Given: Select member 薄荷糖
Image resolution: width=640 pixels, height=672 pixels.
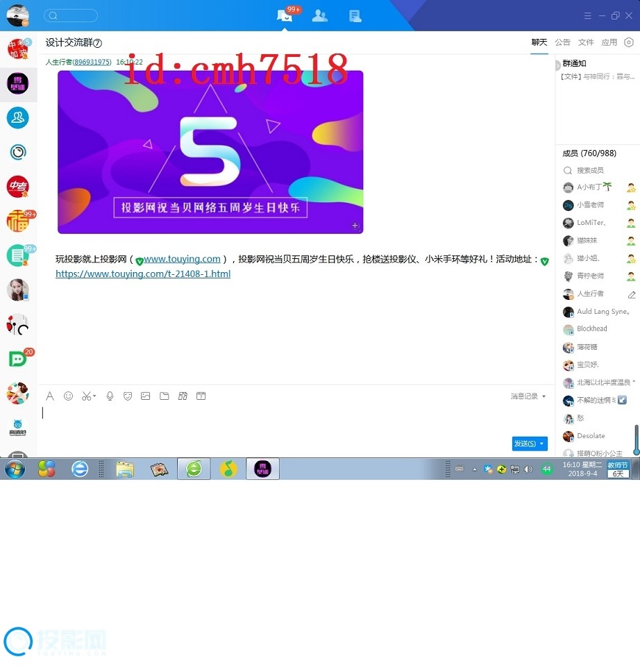Looking at the screenshot, I should pos(599,347).
